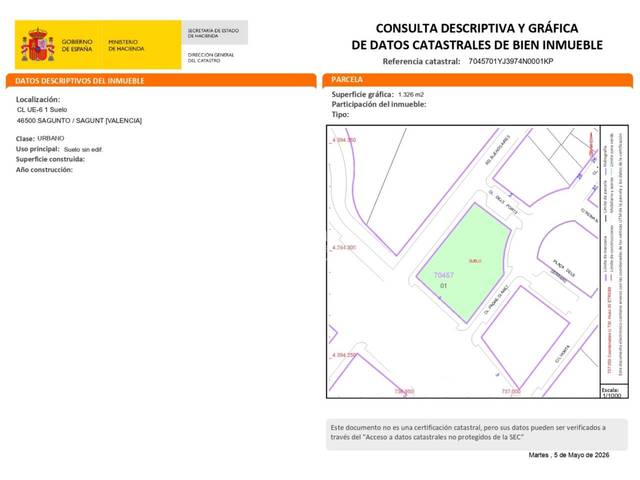
Task: Click the bottom-left map coordinate label
Action: coord(344,355)
